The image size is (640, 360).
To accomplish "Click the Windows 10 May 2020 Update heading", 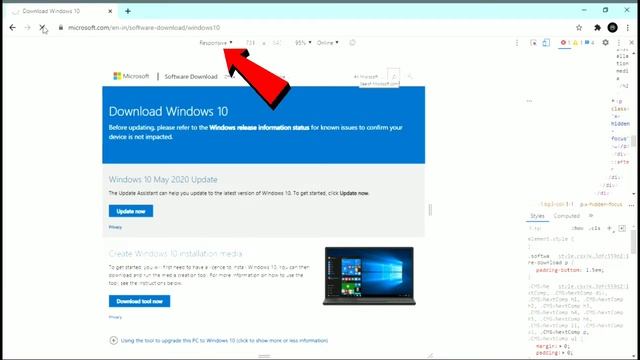I will (163, 179).
